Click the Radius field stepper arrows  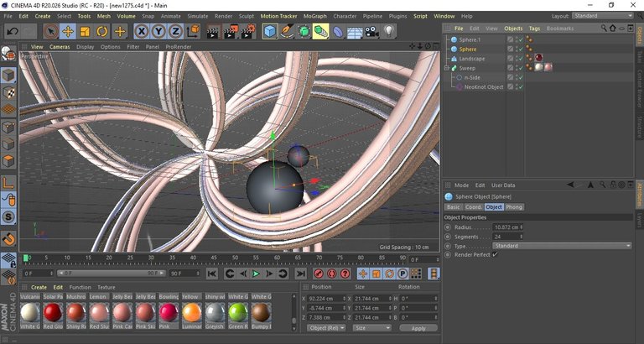point(522,227)
